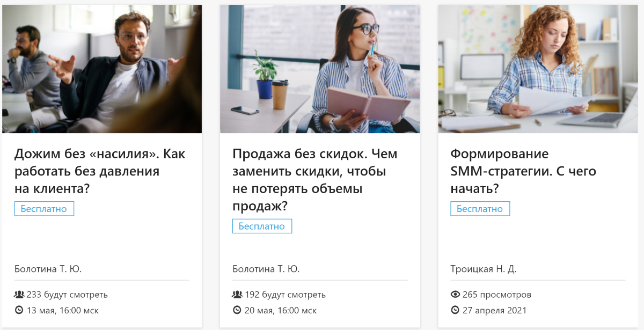Open the photo of the curly-haired woman with papers
This screenshot has width=644, height=330.
[x=538, y=69]
